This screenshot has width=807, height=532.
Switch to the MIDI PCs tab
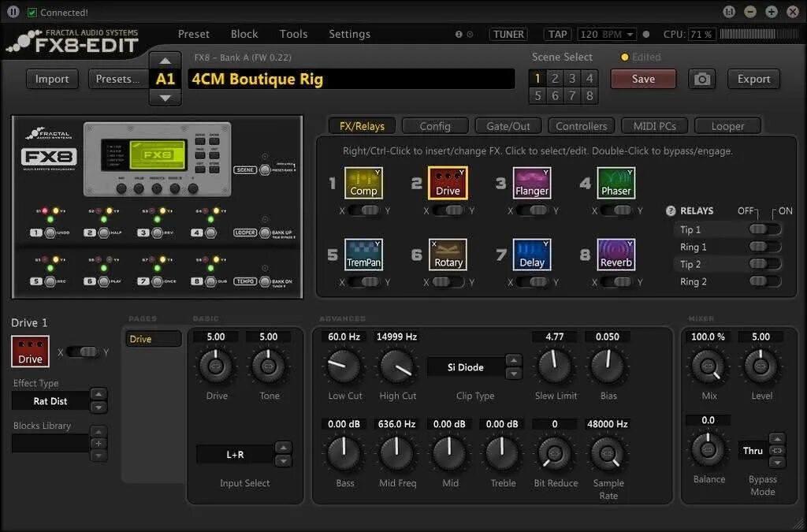click(x=654, y=126)
